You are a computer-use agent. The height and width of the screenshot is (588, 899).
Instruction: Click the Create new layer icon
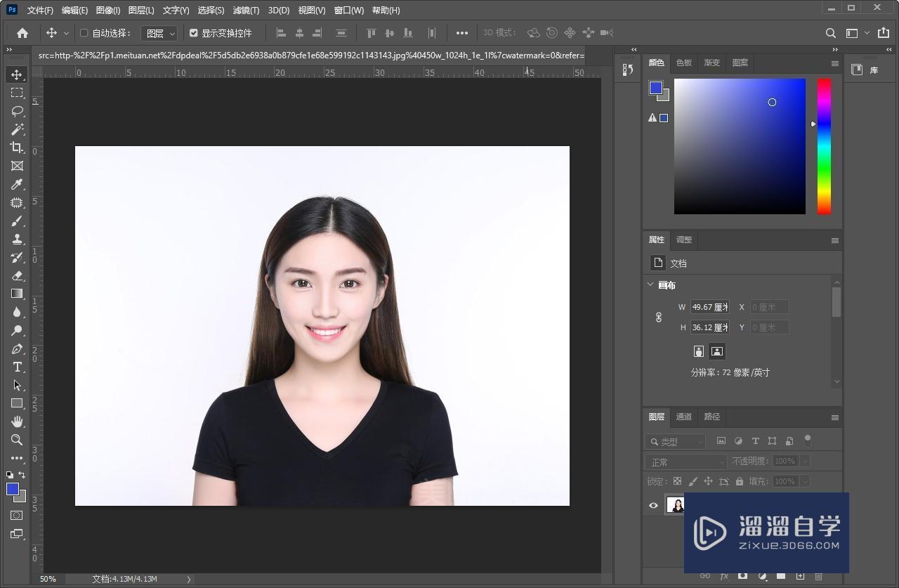[x=799, y=576]
